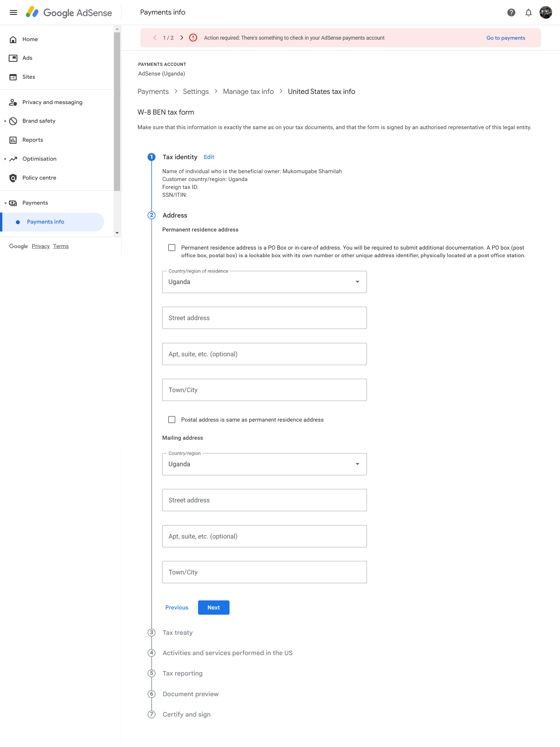560x747 pixels.
Task: Click the Google AdSense logo
Action: click(x=69, y=13)
